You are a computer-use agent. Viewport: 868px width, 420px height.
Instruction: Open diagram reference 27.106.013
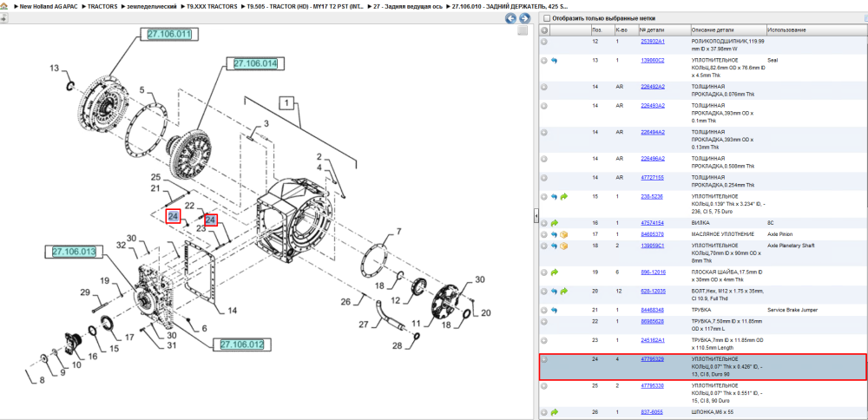tap(74, 252)
